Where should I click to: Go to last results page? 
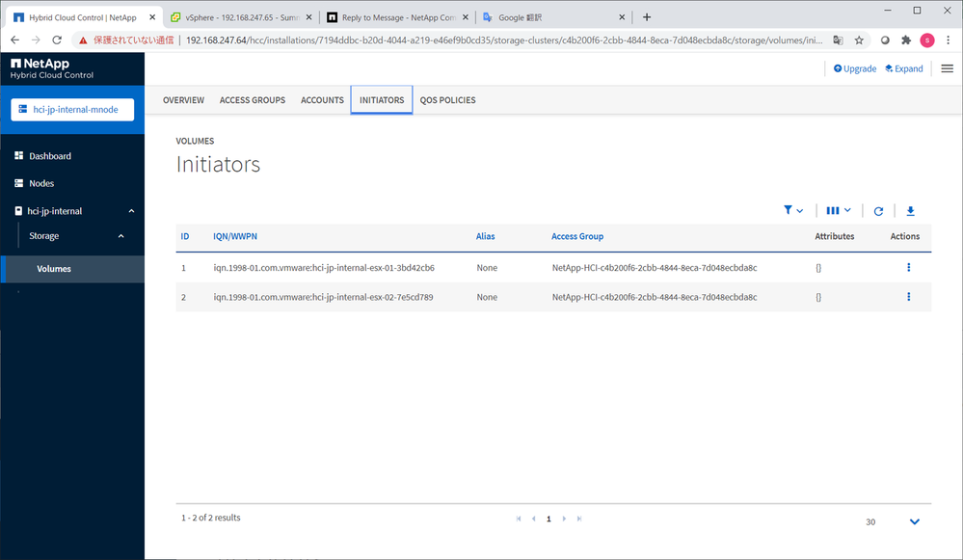[579, 519]
